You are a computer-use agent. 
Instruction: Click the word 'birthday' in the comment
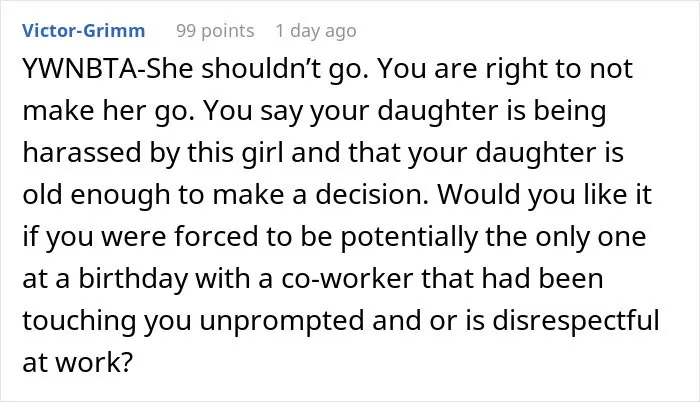tap(133, 280)
